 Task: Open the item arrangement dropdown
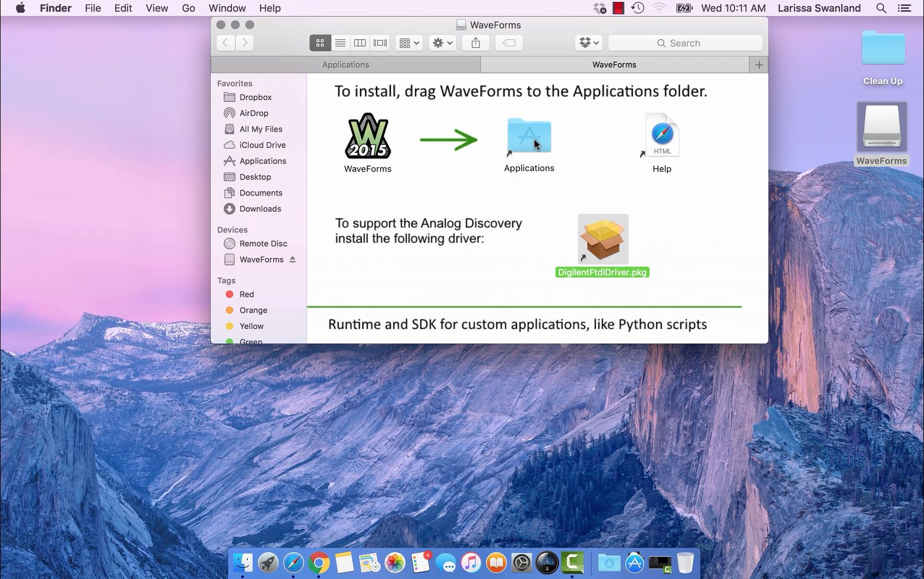pyautogui.click(x=409, y=43)
